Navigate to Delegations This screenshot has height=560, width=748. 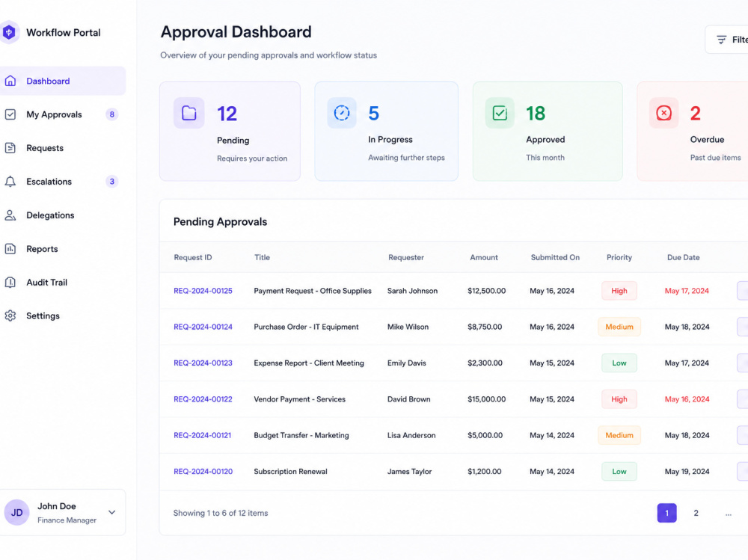tap(62, 215)
